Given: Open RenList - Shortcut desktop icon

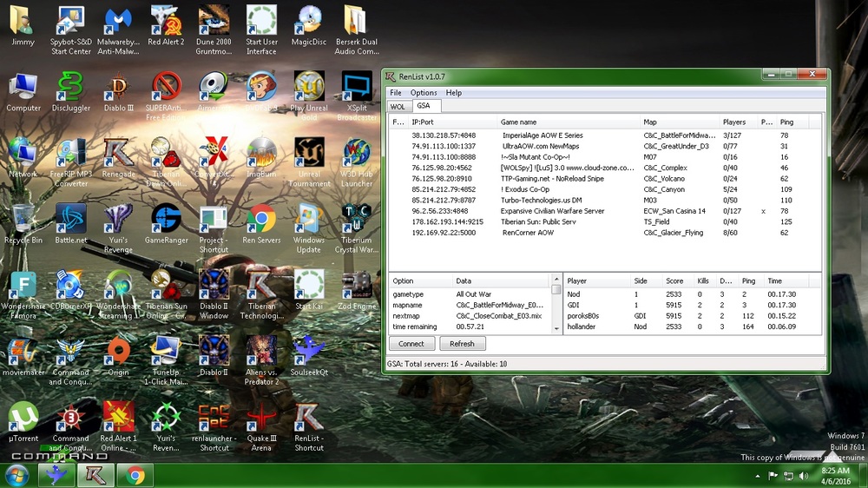Looking at the screenshot, I should pos(309,427).
